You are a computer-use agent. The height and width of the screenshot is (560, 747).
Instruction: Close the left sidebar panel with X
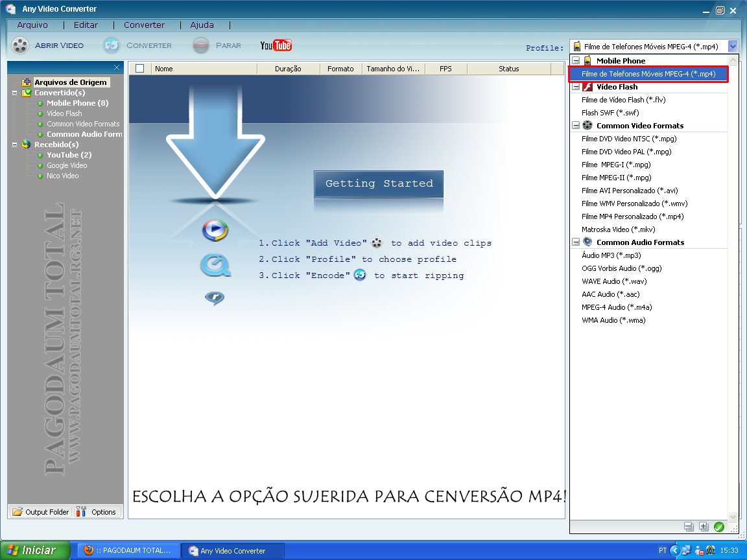117,67
